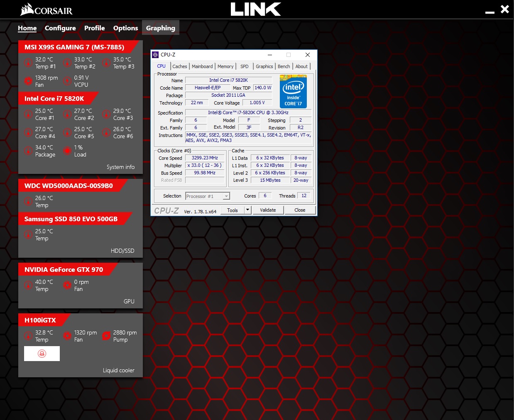Open the Caches tab in CPU-Z
Screen dimensions: 514x420
tap(180, 66)
